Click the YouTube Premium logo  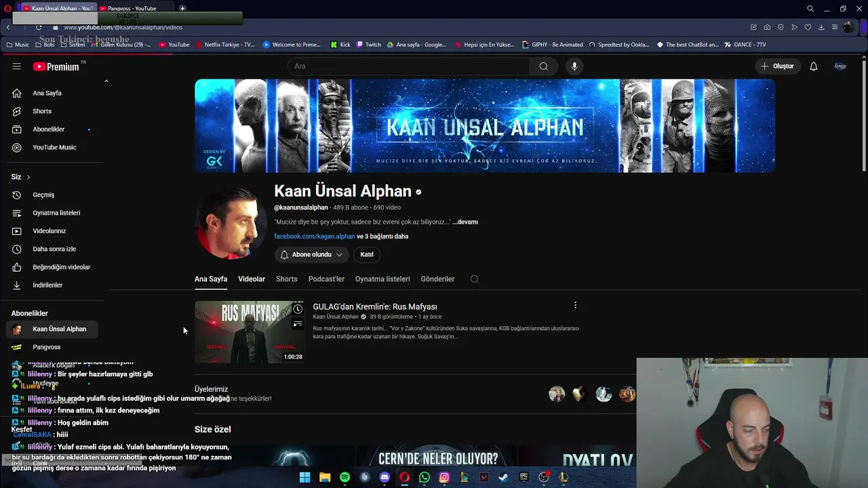56,66
